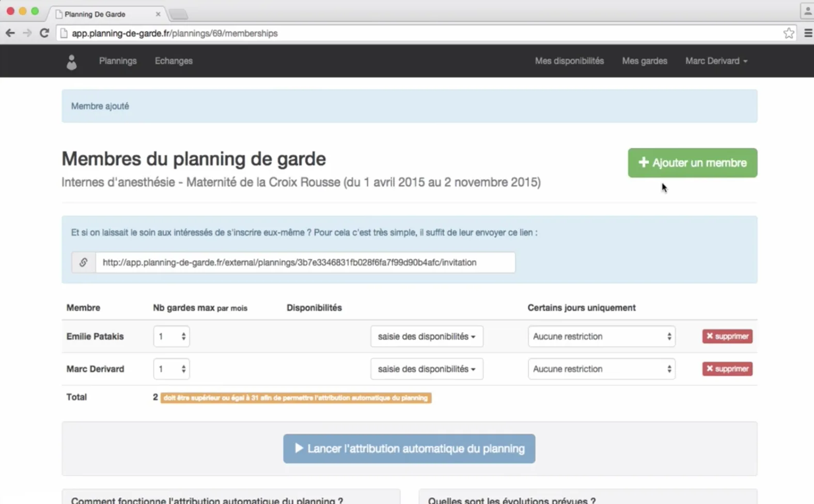This screenshot has width=814, height=504.
Task: Change Emilie Patakis max gardes stepper
Action: click(171, 336)
